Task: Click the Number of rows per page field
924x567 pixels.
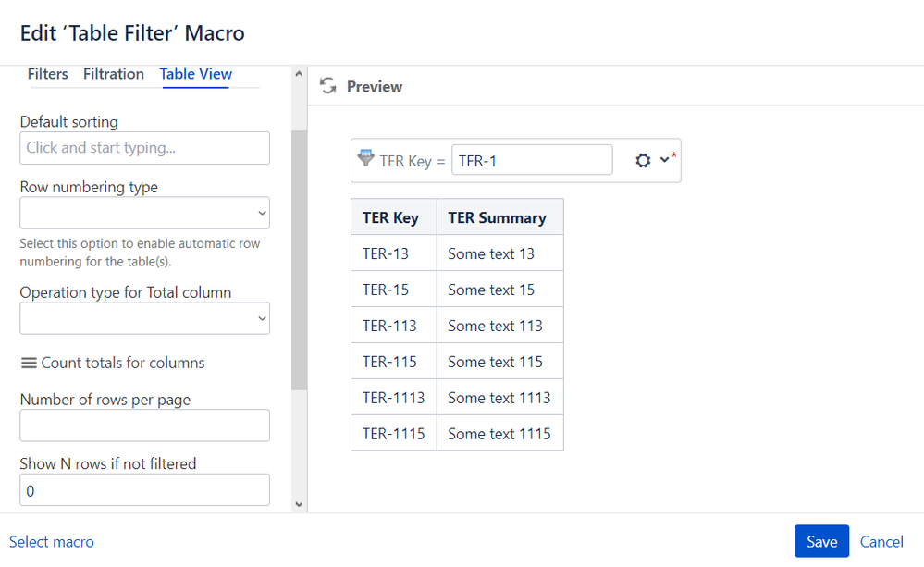Action: [145, 425]
